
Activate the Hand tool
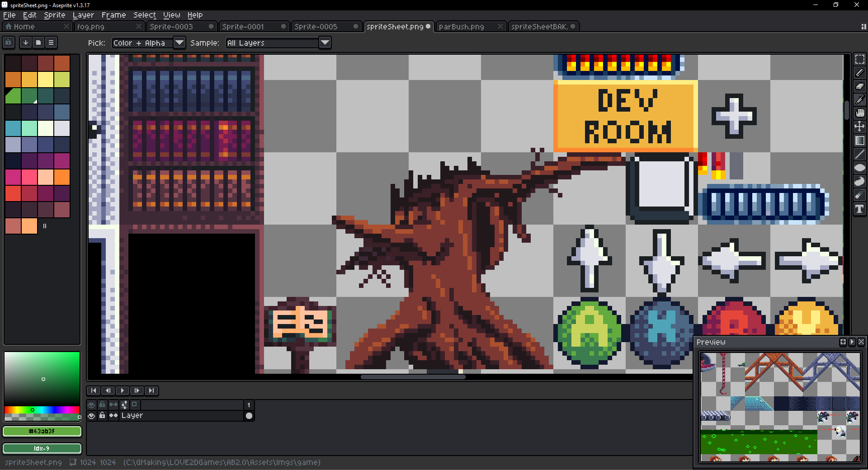point(859,113)
